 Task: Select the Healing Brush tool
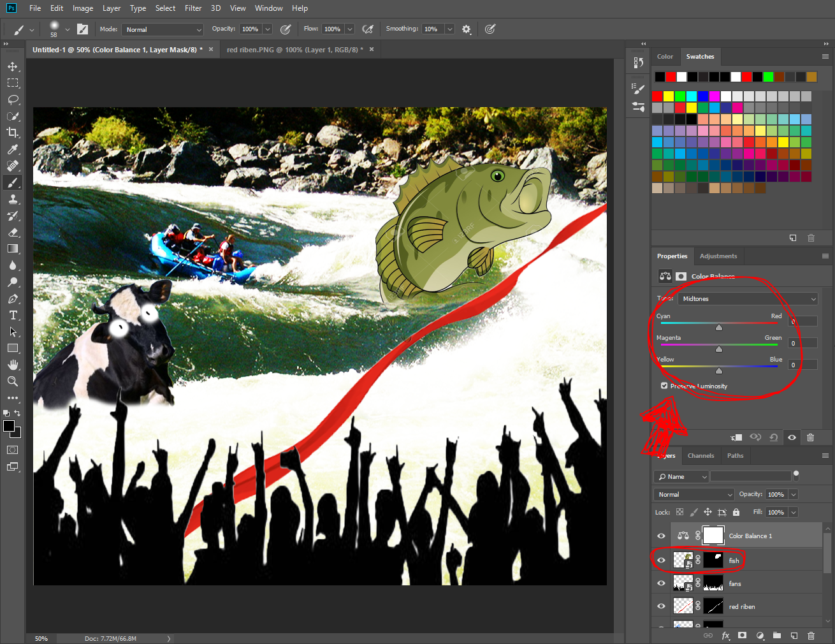tap(13, 166)
